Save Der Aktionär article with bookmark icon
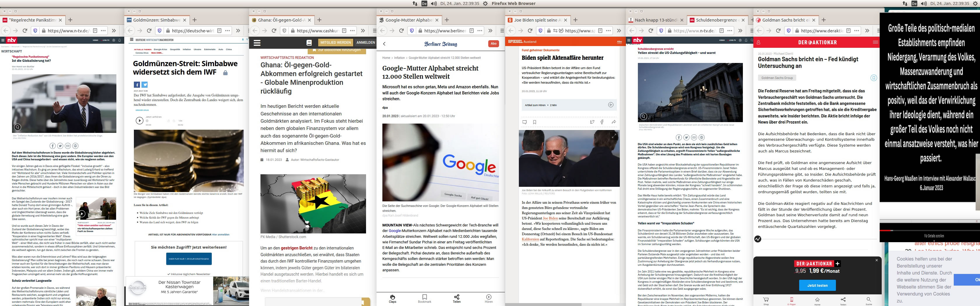The height and width of the screenshot is (306, 980). point(874,78)
